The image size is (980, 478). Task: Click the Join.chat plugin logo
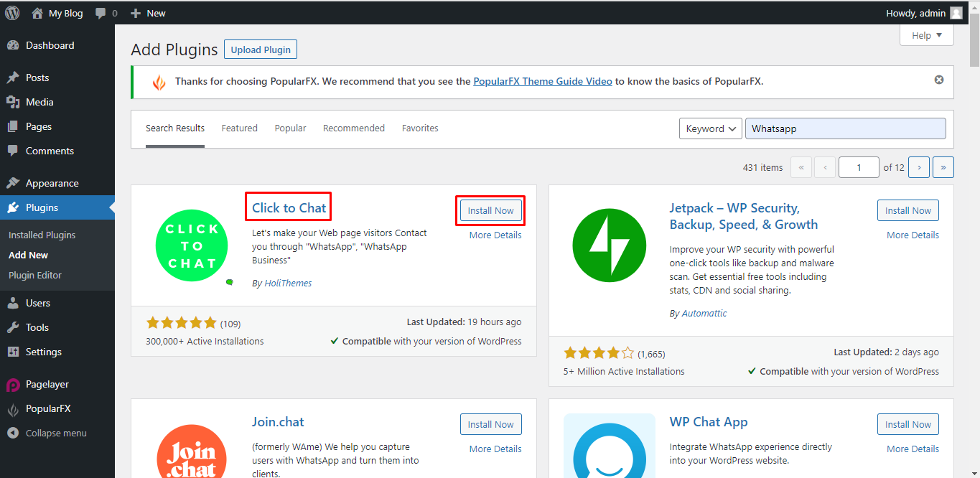[192, 451]
